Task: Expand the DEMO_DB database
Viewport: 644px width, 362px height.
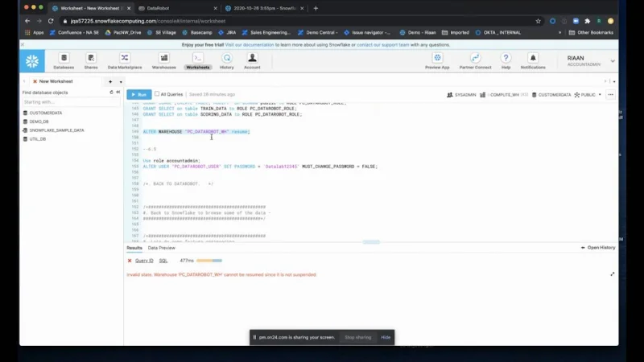Action: [39, 121]
